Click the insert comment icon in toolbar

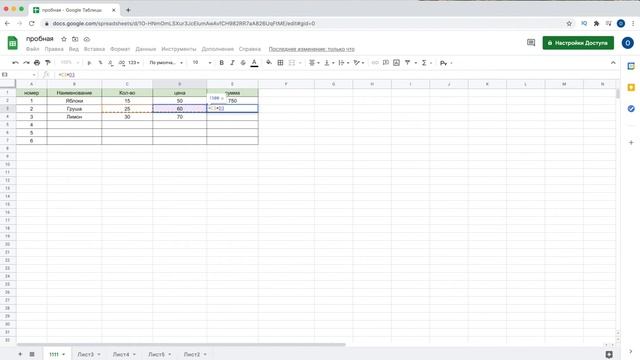point(386,63)
